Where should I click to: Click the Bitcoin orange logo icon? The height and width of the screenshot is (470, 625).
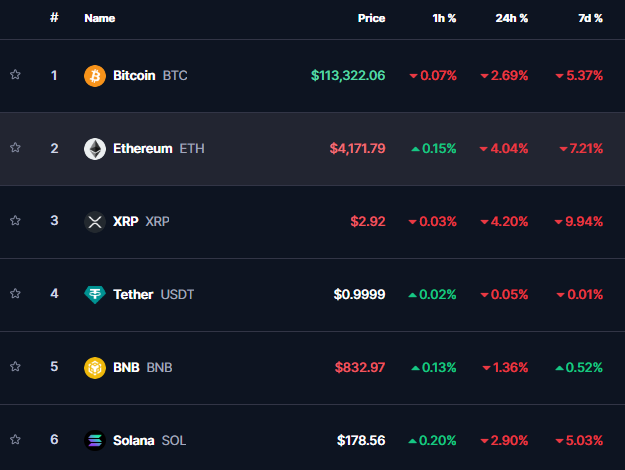tap(95, 76)
